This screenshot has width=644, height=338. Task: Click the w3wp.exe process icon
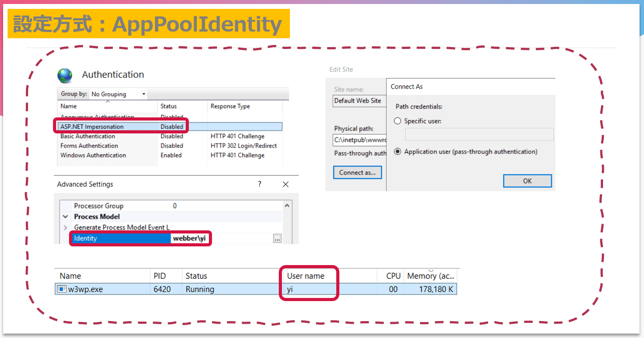pyautogui.click(x=62, y=290)
